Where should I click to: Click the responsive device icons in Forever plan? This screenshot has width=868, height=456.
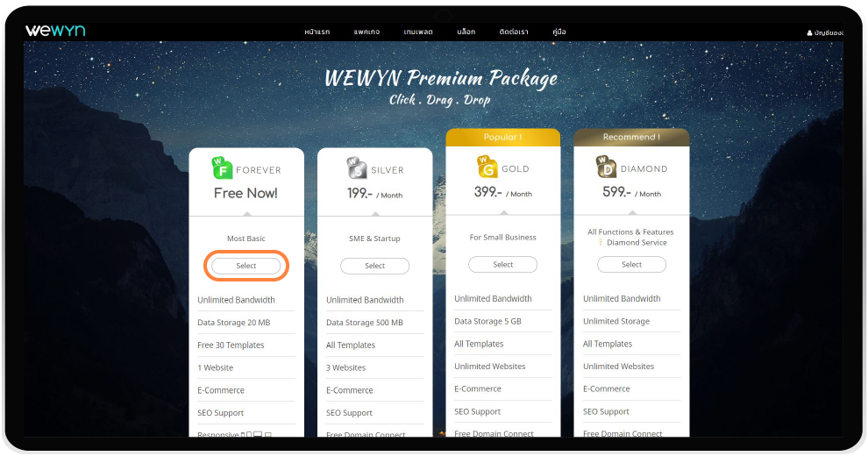[257, 434]
